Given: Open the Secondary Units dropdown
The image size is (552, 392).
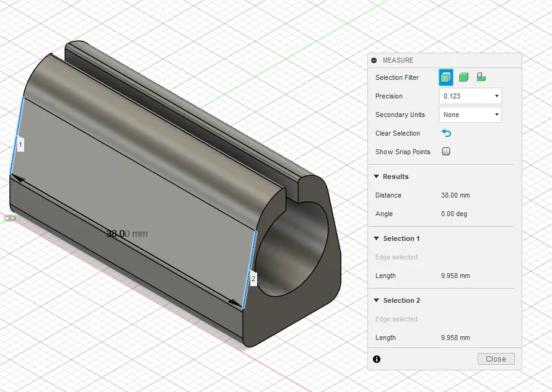Looking at the screenshot, I should coord(470,115).
